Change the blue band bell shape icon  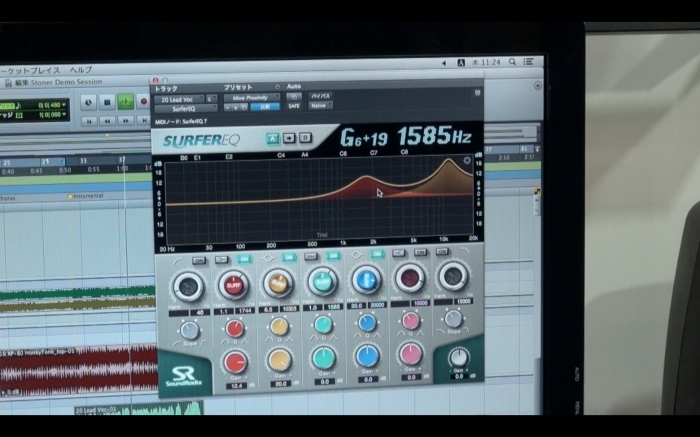click(x=356, y=254)
